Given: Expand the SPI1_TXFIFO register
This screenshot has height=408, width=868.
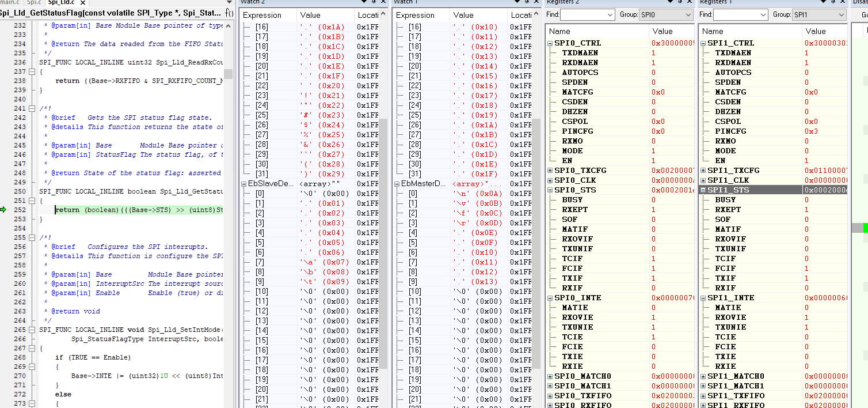Looking at the screenshot, I should [x=702, y=395].
